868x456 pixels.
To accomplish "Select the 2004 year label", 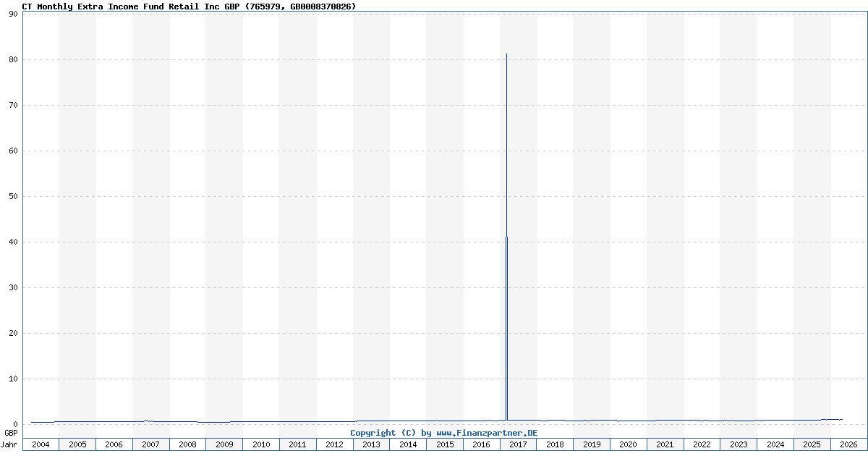I will tap(42, 444).
